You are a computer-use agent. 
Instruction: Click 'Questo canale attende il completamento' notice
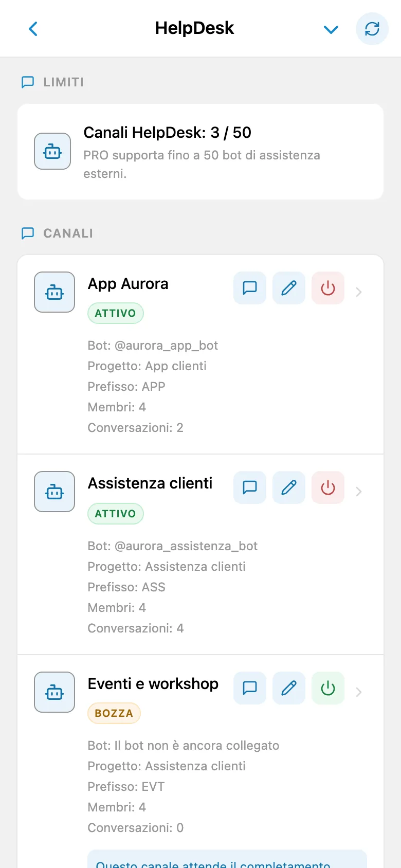tap(227, 860)
